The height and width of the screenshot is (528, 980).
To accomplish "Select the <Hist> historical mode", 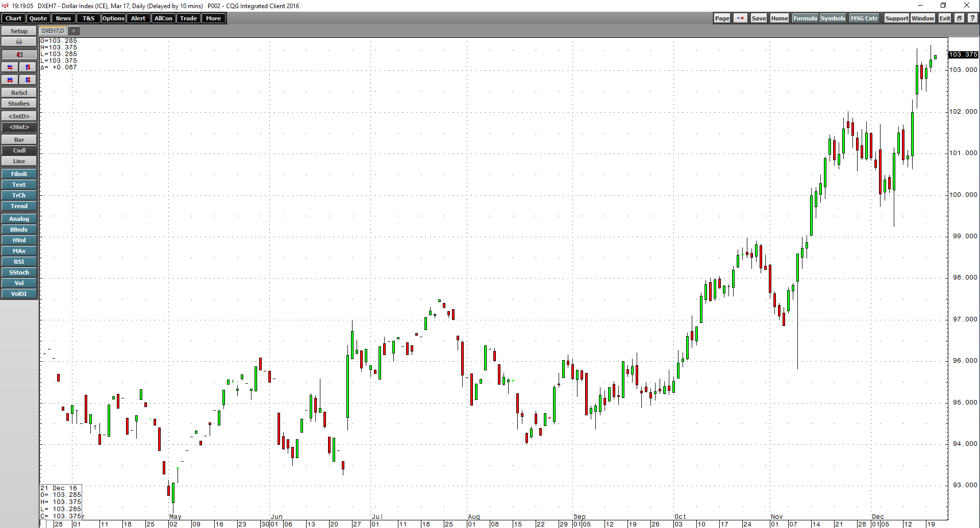I will pyautogui.click(x=19, y=127).
